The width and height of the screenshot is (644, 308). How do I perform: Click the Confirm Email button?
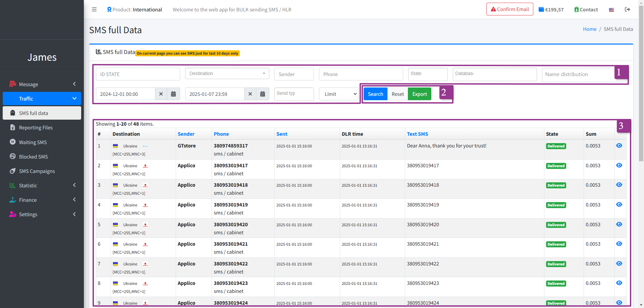point(509,9)
